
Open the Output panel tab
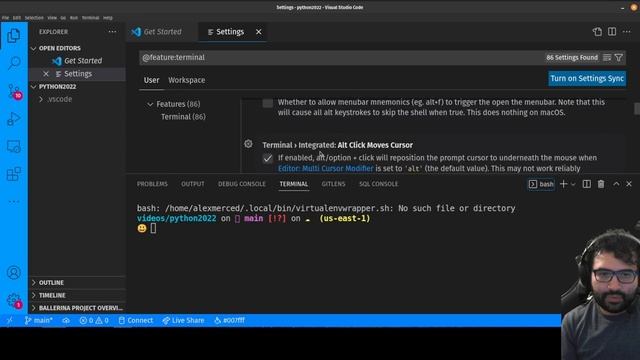click(x=193, y=184)
